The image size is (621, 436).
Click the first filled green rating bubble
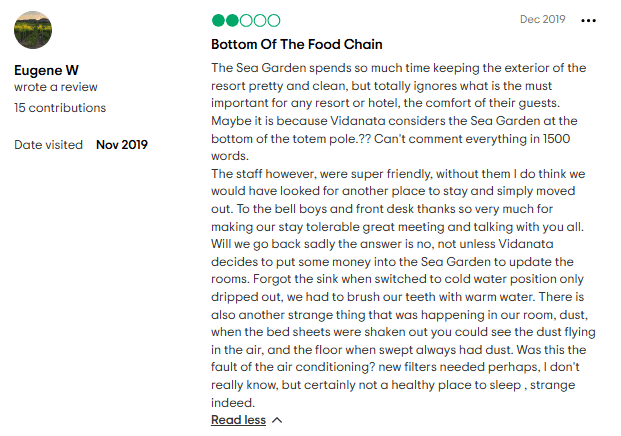[219, 20]
